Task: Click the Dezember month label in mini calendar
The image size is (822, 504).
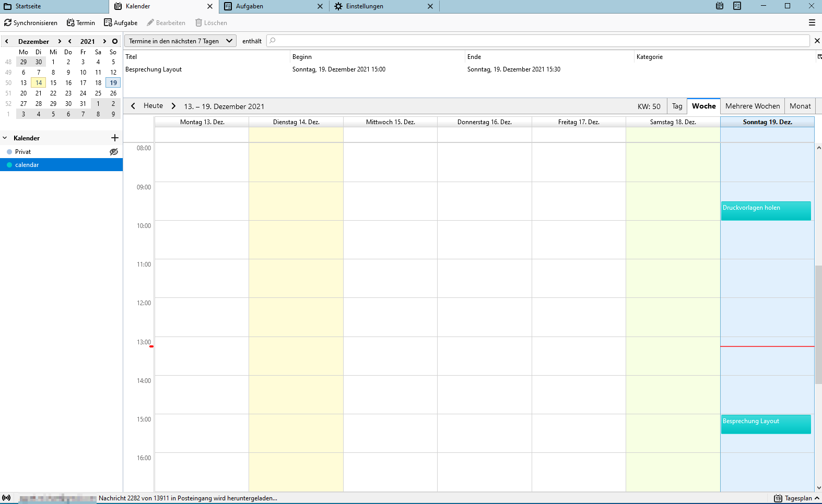Action: [33, 41]
